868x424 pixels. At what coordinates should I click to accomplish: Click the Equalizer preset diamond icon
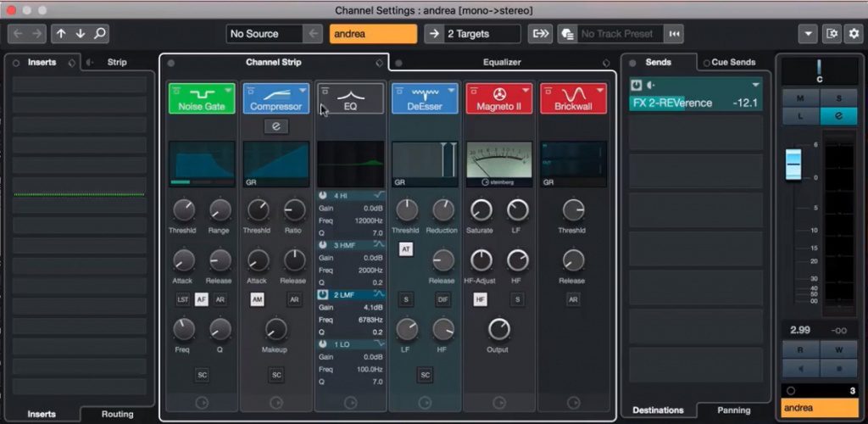coord(606,63)
